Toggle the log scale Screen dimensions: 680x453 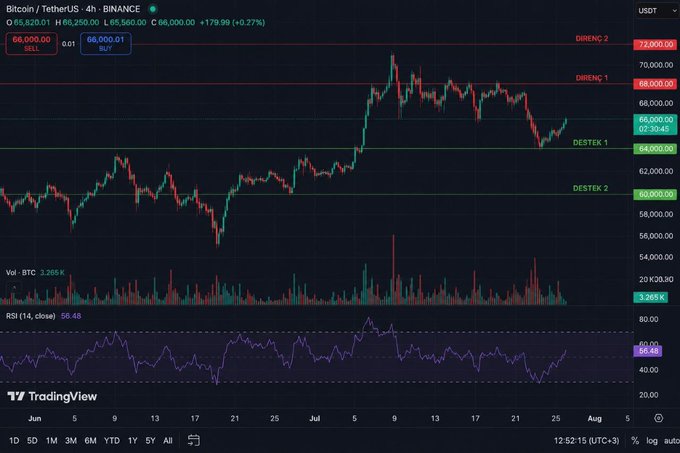click(652, 440)
